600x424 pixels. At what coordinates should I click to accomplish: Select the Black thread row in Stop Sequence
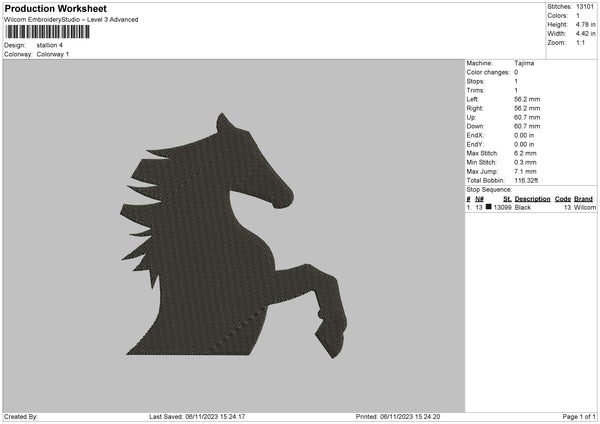pyautogui.click(x=530, y=208)
